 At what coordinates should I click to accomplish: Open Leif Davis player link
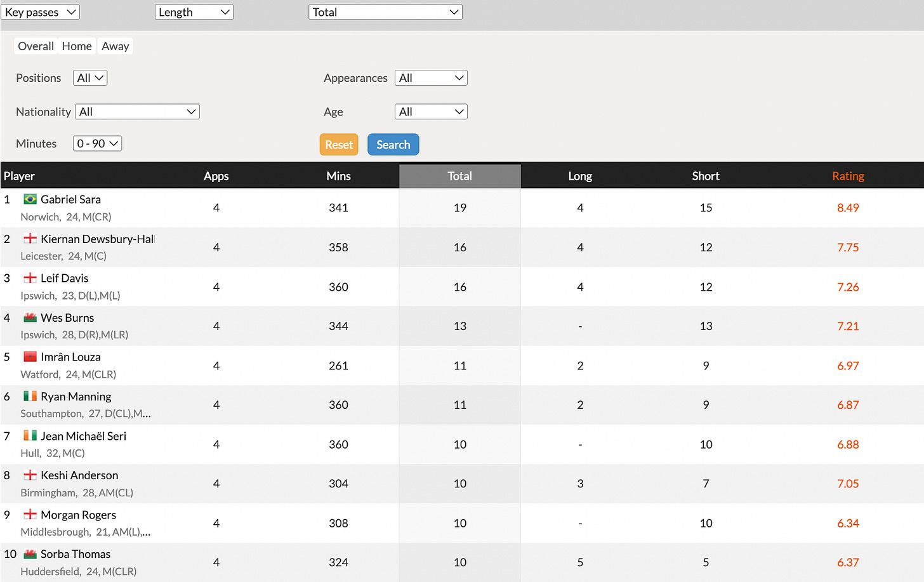click(x=65, y=278)
